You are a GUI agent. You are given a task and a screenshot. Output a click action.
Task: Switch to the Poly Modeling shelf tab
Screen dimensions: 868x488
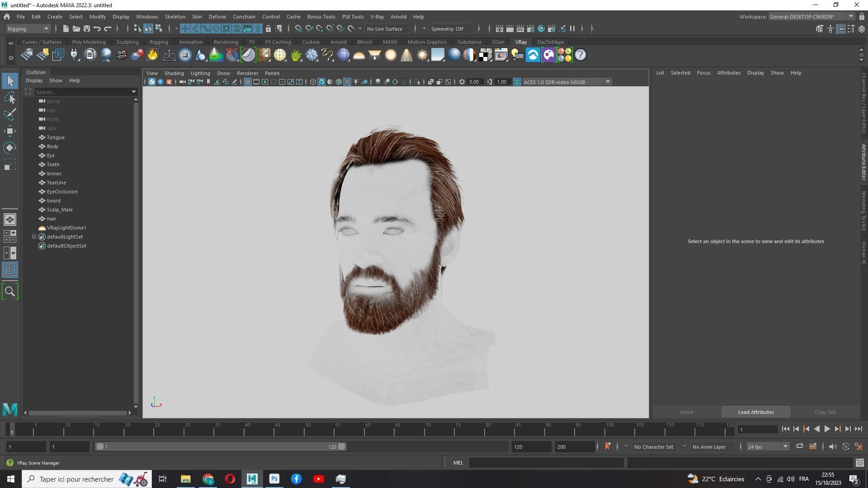pos(89,42)
